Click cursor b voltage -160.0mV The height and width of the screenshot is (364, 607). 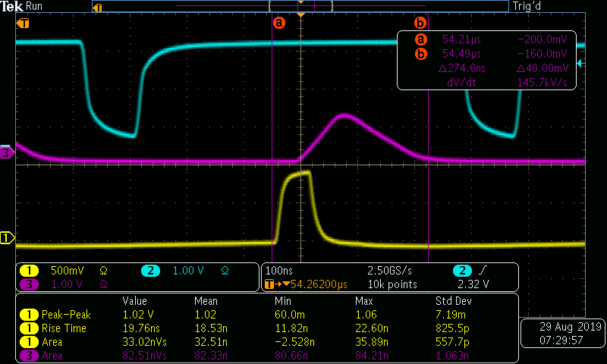pyautogui.click(x=543, y=54)
